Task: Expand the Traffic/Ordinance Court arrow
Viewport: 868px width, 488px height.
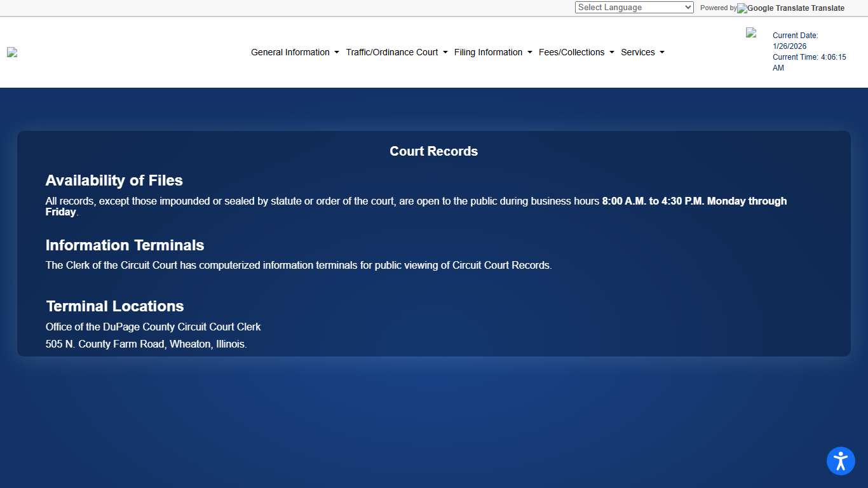Action: pyautogui.click(x=445, y=52)
